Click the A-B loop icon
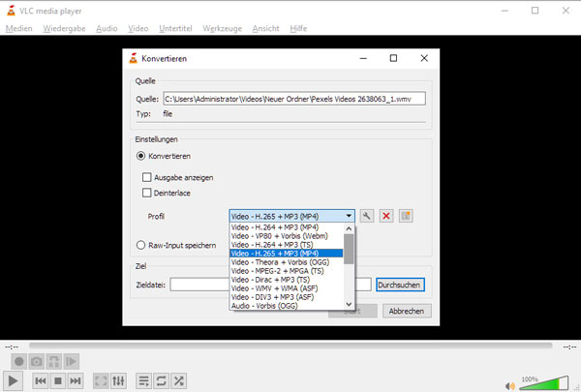 pos(53,361)
